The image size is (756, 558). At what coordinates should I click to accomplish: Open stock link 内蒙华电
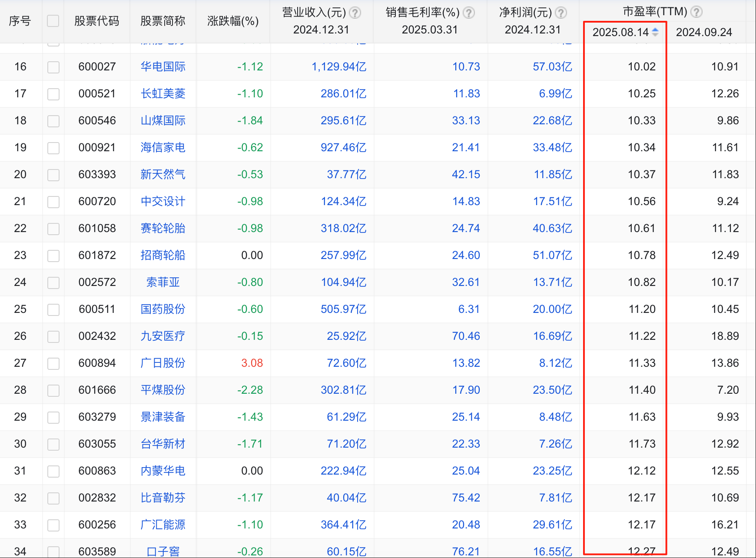point(163,471)
